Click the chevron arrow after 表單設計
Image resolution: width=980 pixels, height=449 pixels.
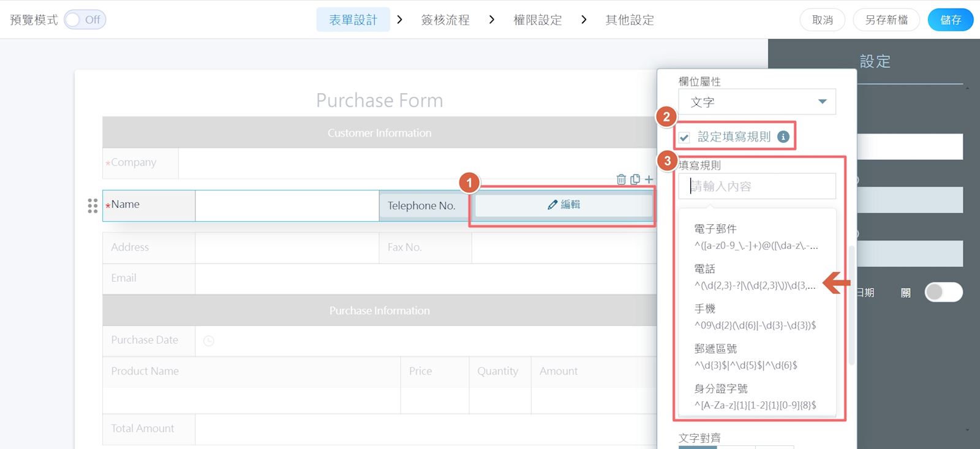399,20
